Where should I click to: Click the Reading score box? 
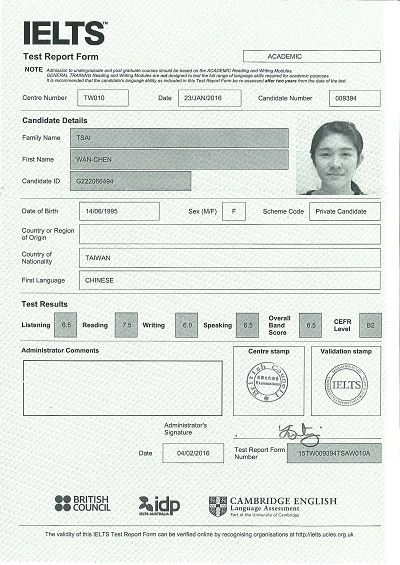(126, 325)
